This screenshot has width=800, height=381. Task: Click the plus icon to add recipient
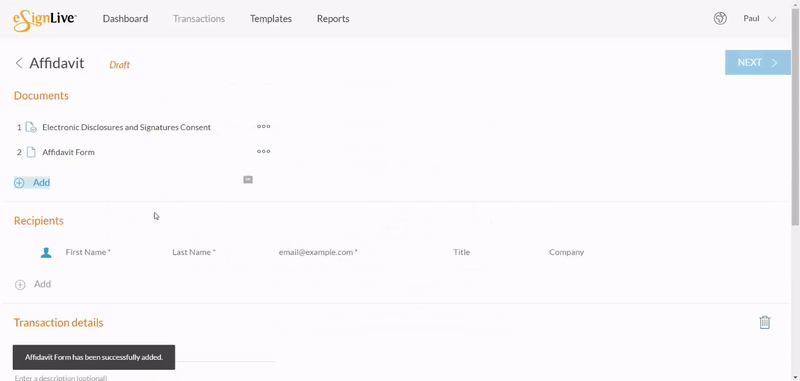coord(20,285)
